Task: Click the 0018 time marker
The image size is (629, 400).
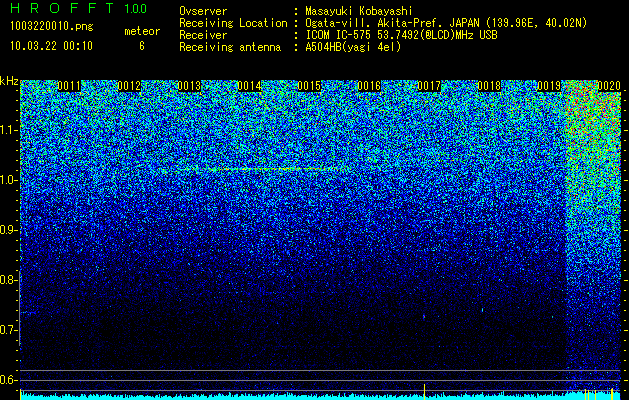Action: (x=489, y=86)
